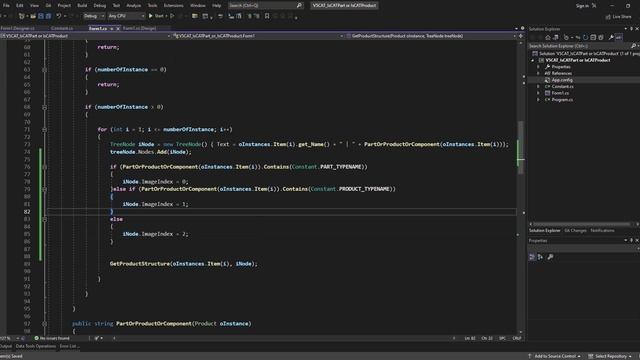Viewport: 640px width, 360px height.
Task: Collapse the if block at line 68
Action: pos(44,107)
